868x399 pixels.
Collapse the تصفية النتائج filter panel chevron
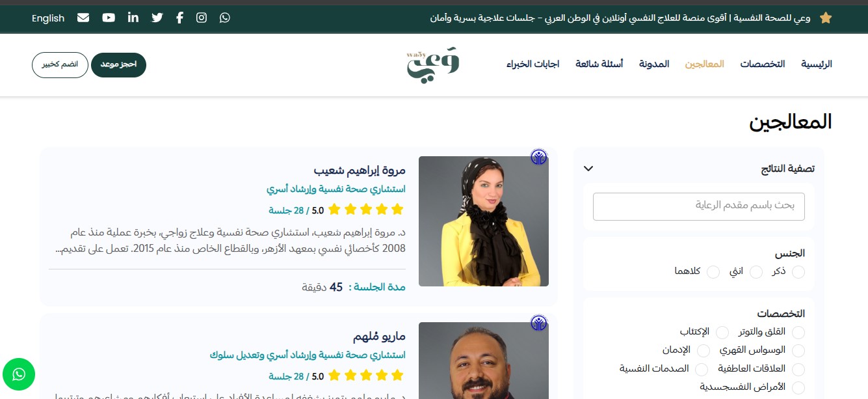pyautogui.click(x=588, y=169)
